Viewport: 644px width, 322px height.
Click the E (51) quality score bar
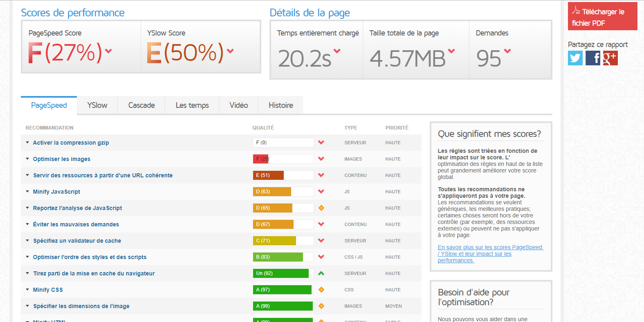[283, 175]
